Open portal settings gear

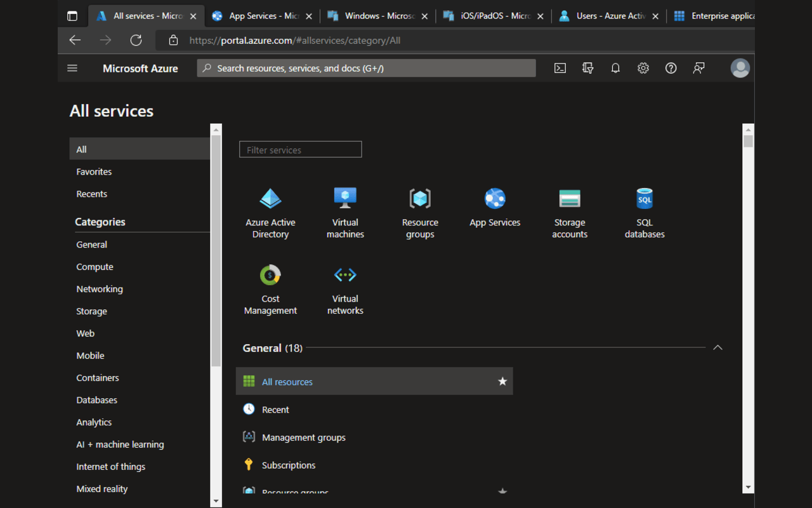tap(643, 68)
